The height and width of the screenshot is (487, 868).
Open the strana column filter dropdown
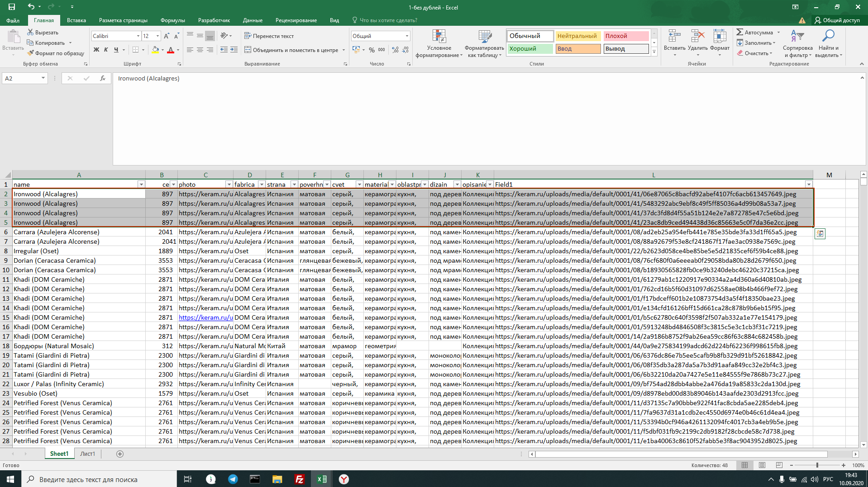pos(294,184)
